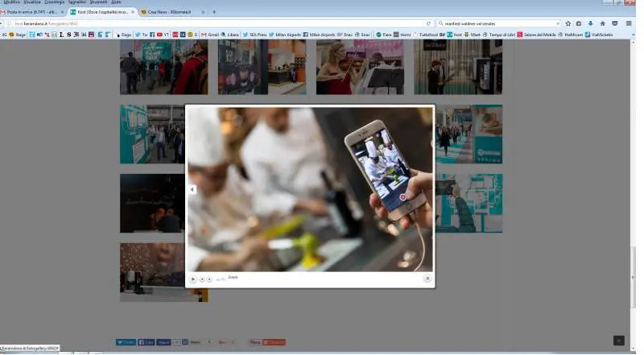Click the scroll-to-top button at bottom right
Image resolution: width=644 pixels, height=355 pixels.
[x=618, y=341]
